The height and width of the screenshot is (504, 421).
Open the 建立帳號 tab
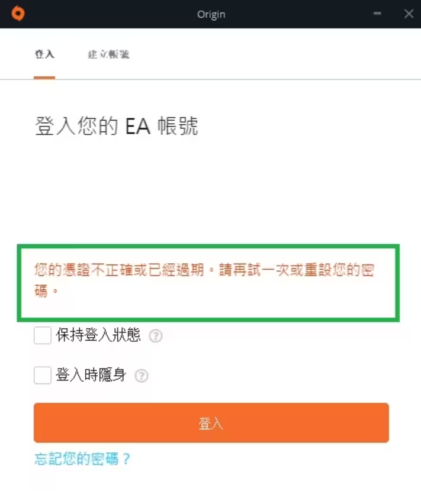click(108, 54)
